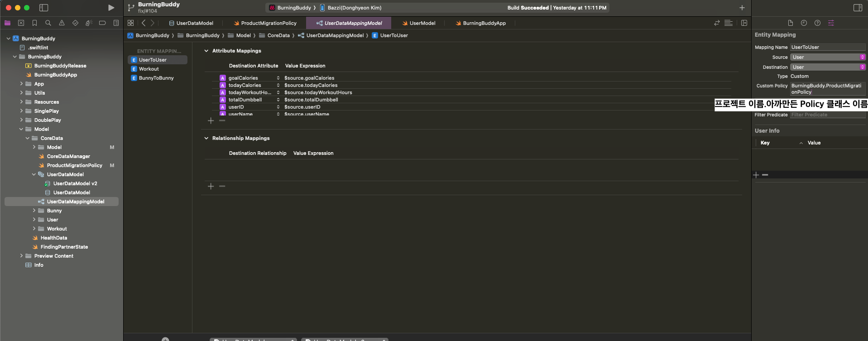Open the Source entity dropdown

(x=828, y=57)
